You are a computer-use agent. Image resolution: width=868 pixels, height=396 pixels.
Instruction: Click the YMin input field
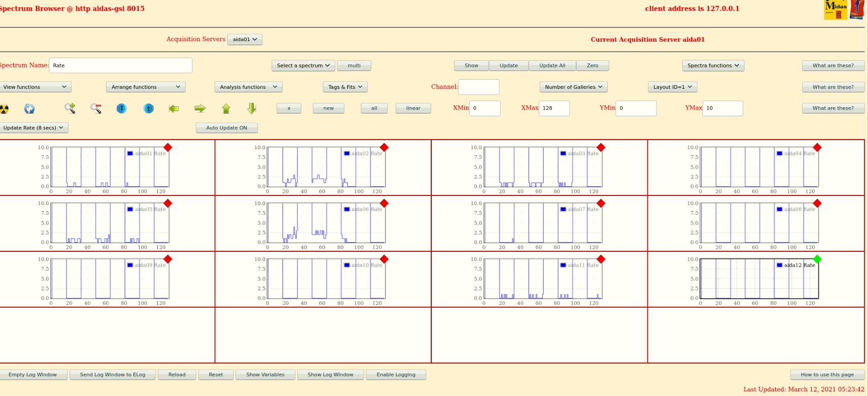click(636, 108)
